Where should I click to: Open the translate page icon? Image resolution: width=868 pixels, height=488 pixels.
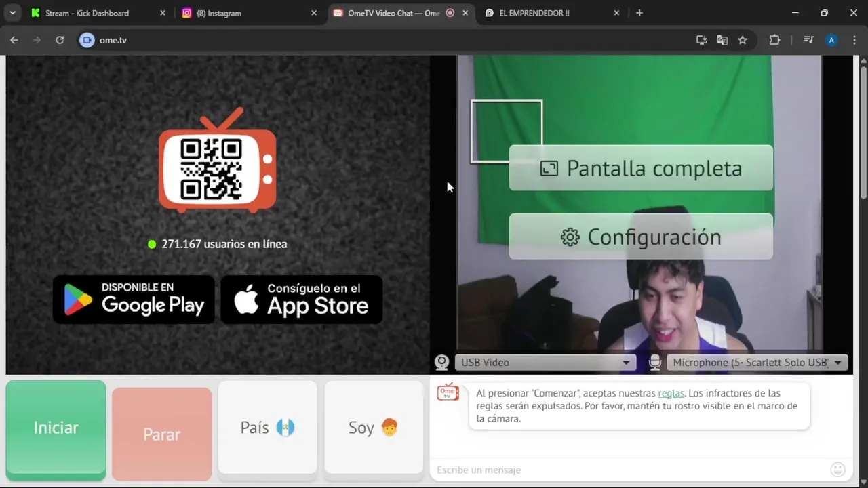coord(722,40)
